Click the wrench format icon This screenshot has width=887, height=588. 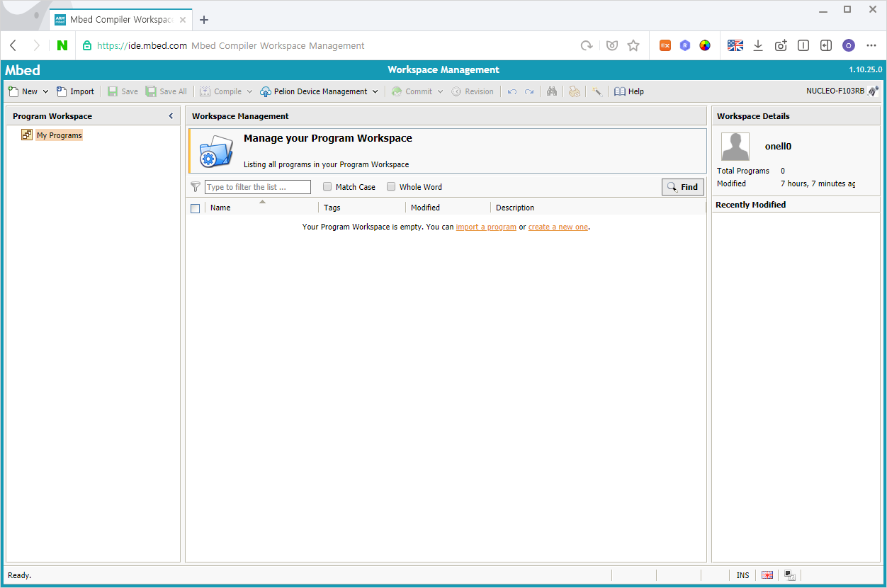[597, 91]
